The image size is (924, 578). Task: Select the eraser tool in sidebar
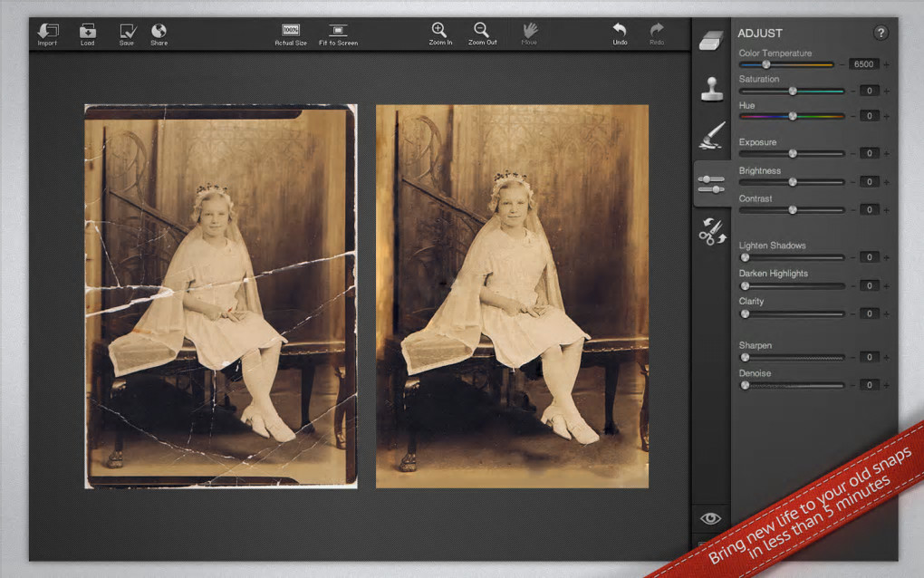(711, 41)
